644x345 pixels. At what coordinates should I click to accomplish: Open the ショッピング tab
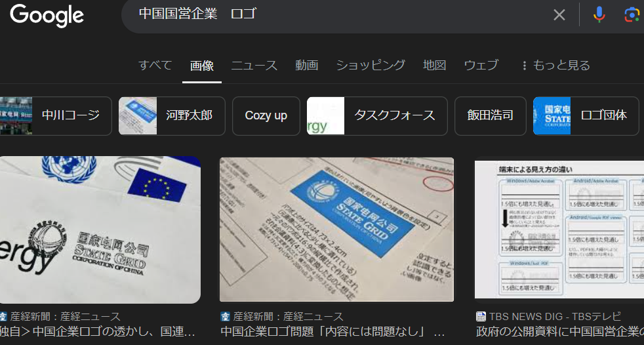coord(371,66)
